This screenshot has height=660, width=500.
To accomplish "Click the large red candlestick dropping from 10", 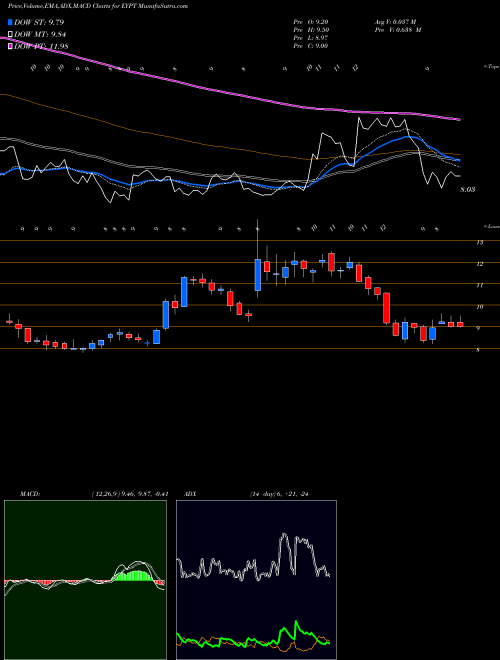I will pyautogui.click(x=386, y=308).
